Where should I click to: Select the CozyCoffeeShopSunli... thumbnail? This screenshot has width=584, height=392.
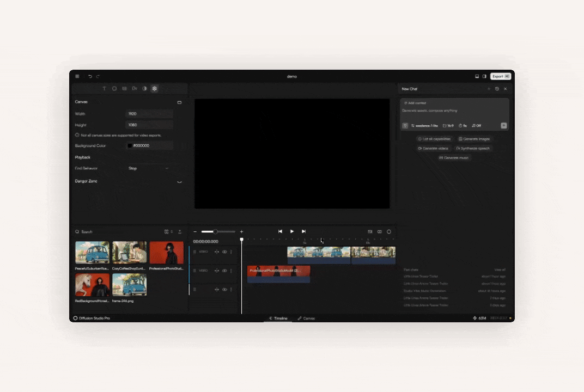click(x=129, y=253)
